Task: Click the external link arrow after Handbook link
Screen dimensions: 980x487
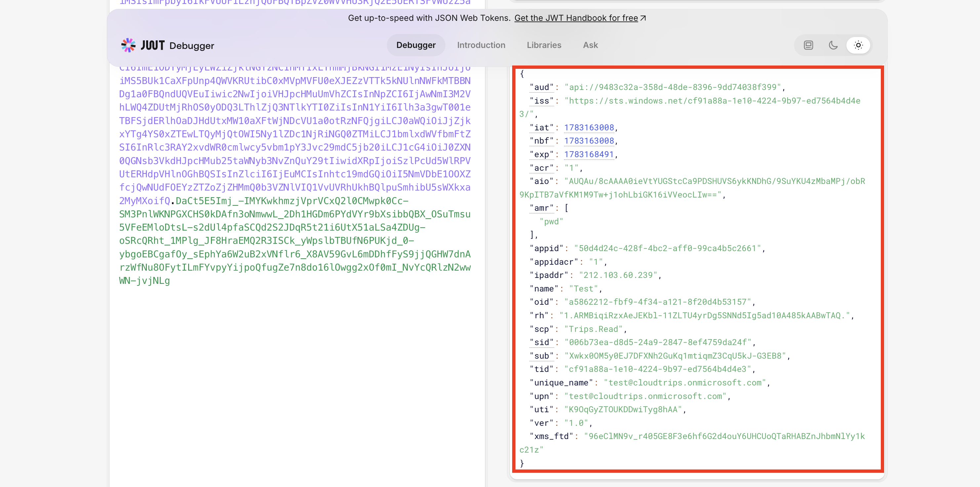Action: (643, 18)
